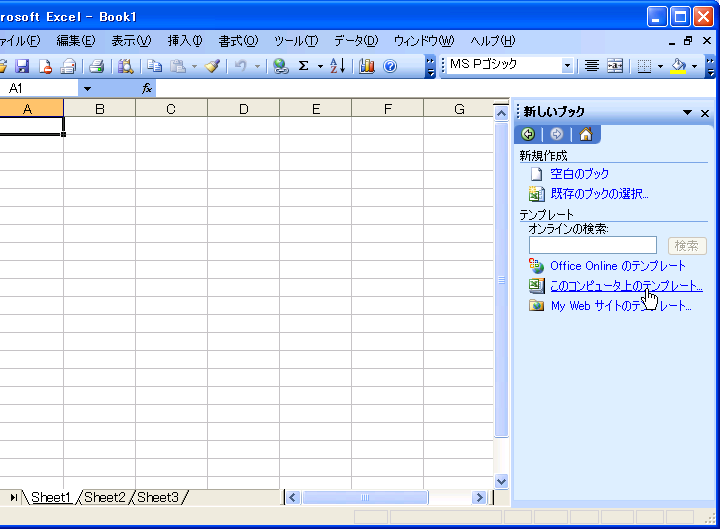This screenshot has height=529, width=720.
Task: Click the fx Insert Function button
Action: click(x=147, y=88)
